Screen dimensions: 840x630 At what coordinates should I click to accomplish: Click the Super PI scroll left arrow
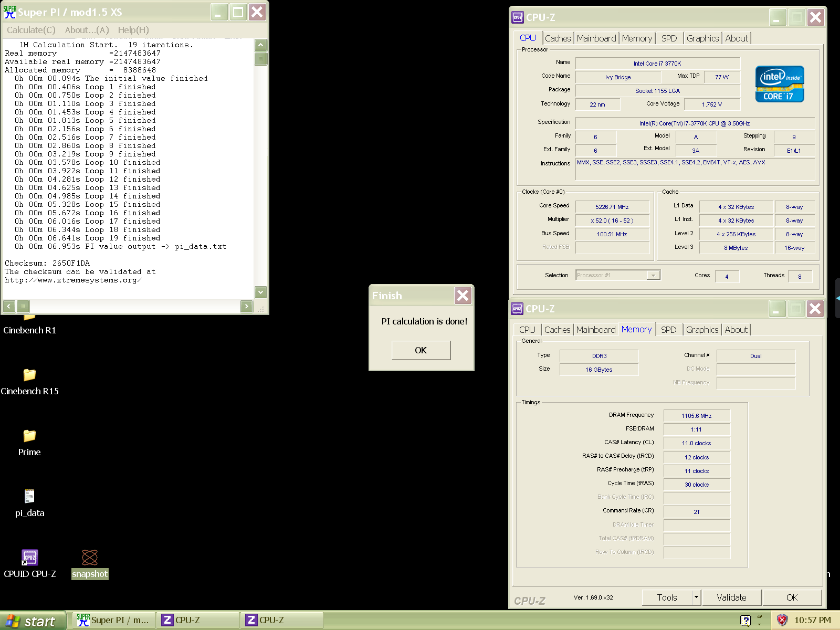click(9, 306)
